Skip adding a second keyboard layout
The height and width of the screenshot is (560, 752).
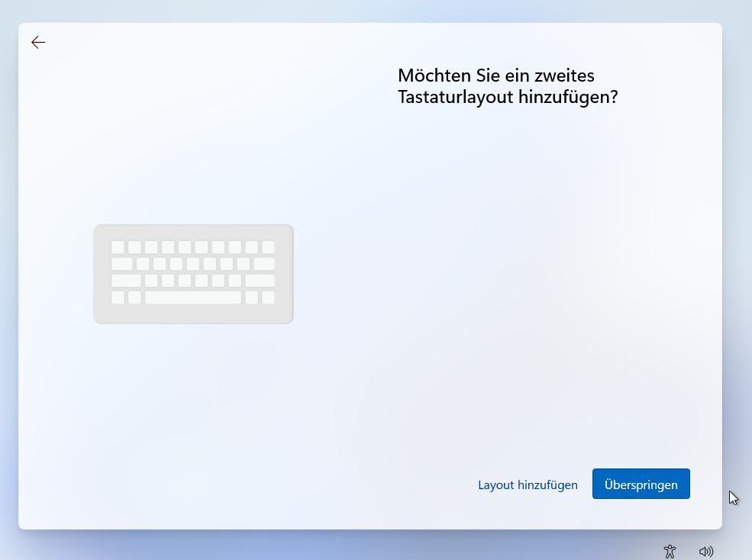point(641,484)
